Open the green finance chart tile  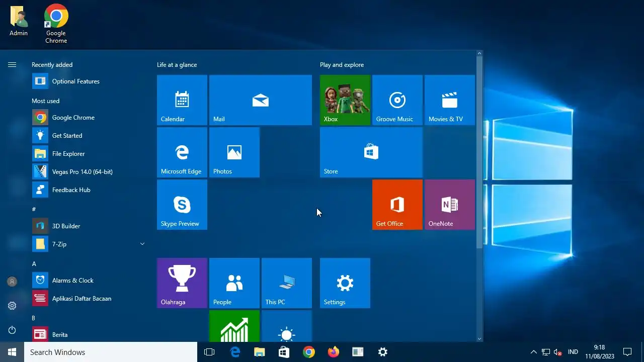pyautogui.click(x=234, y=326)
